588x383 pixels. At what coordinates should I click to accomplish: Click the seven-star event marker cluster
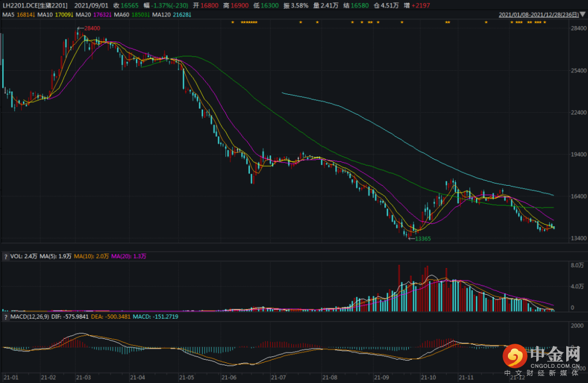click(x=249, y=22)
